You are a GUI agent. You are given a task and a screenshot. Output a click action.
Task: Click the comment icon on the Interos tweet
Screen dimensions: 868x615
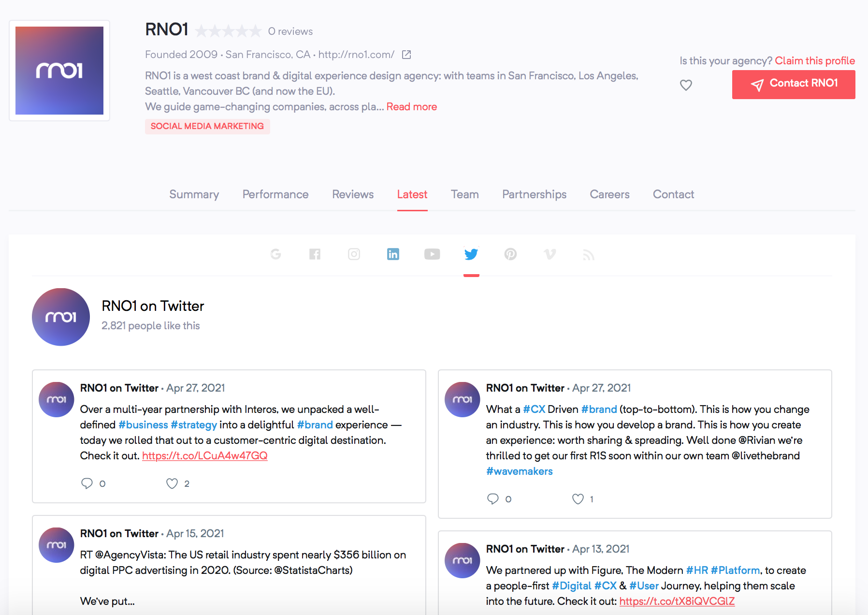(87, 483)
